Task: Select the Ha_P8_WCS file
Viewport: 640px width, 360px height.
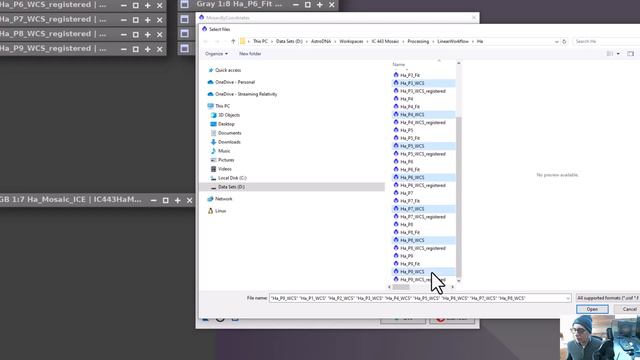Action: 424,240
